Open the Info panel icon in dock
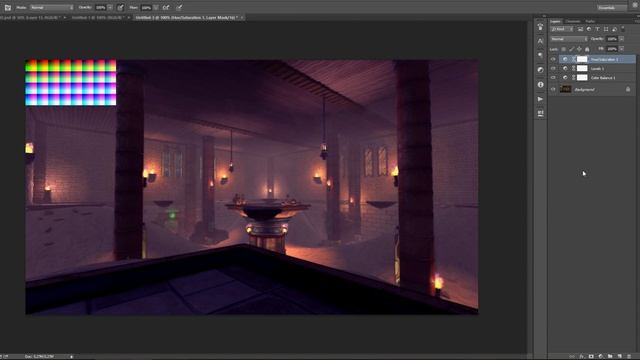The width and height of the screenshot is (640, 360). 540,84
